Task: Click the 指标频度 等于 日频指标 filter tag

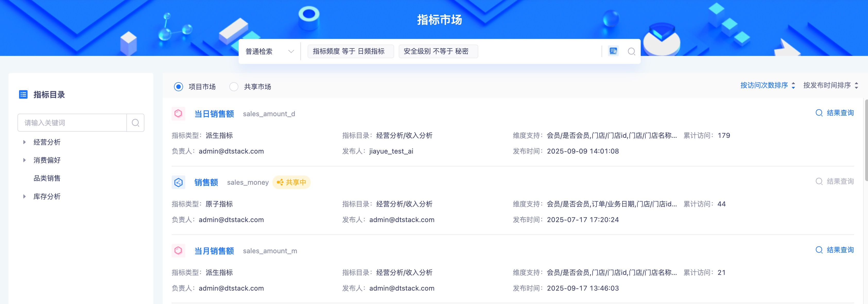Action: point(349,51)
